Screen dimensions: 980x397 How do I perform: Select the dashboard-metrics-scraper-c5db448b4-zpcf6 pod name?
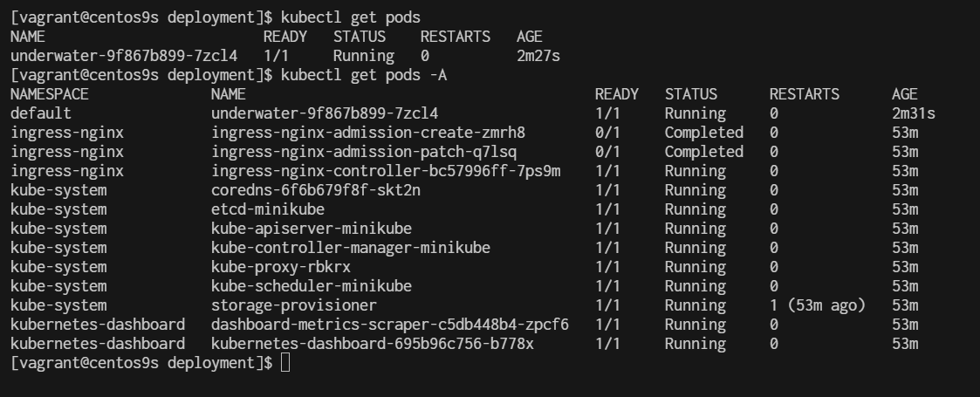tap(390, 325)
